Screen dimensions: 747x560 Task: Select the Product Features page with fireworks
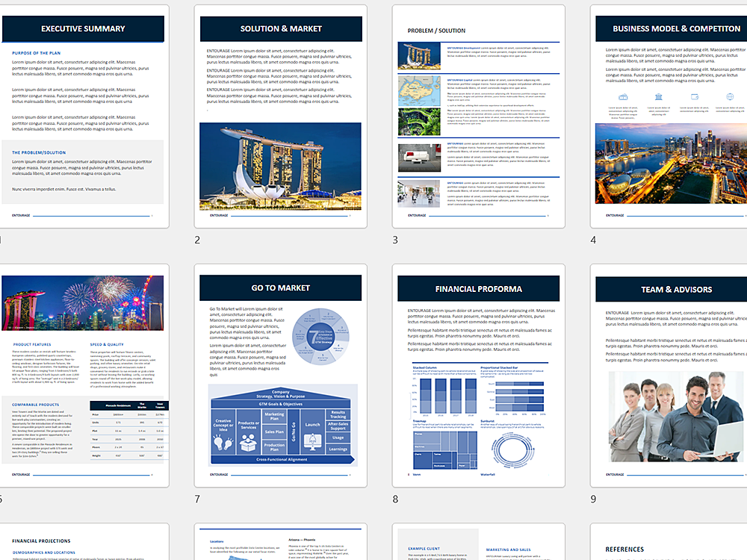coord(84,376)
